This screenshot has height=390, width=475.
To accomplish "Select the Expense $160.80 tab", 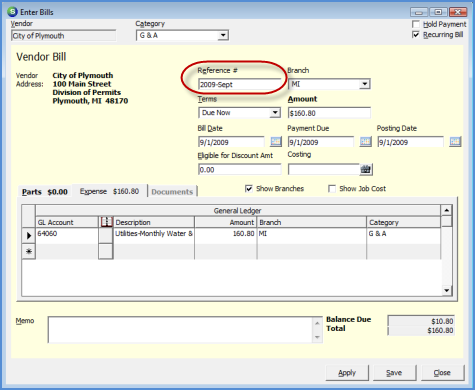I will point(109,191).
